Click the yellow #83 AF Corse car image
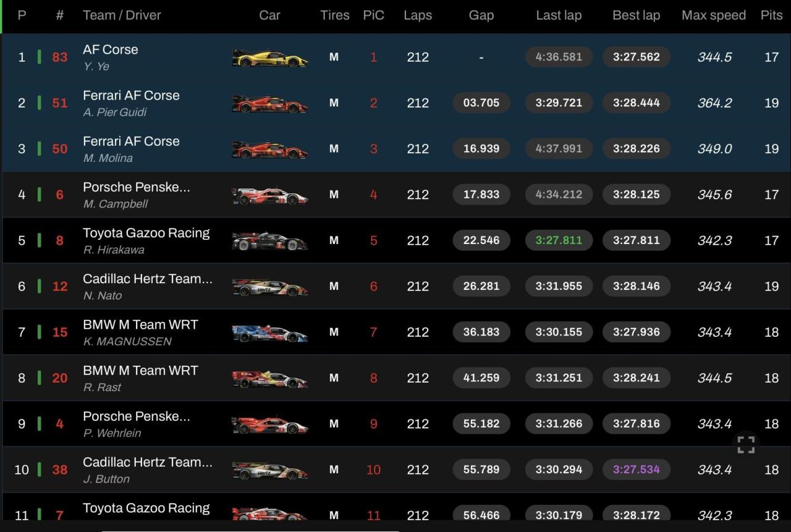 point(269,57)
